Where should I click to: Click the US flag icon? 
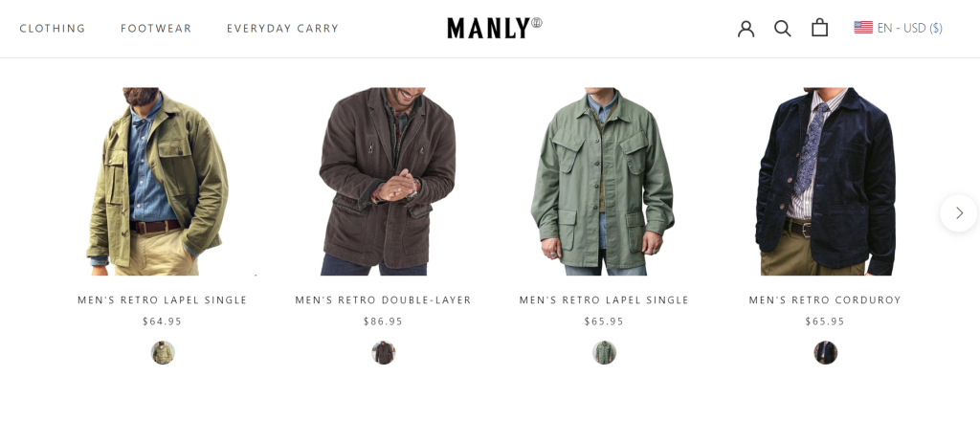[x=863, y=28]
